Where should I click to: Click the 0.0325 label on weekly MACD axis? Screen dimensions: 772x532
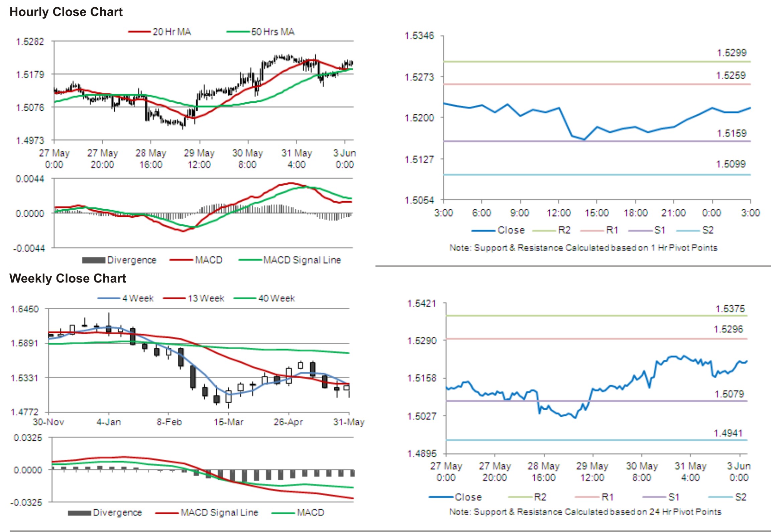pyautogui.click(x=28, y=438)
